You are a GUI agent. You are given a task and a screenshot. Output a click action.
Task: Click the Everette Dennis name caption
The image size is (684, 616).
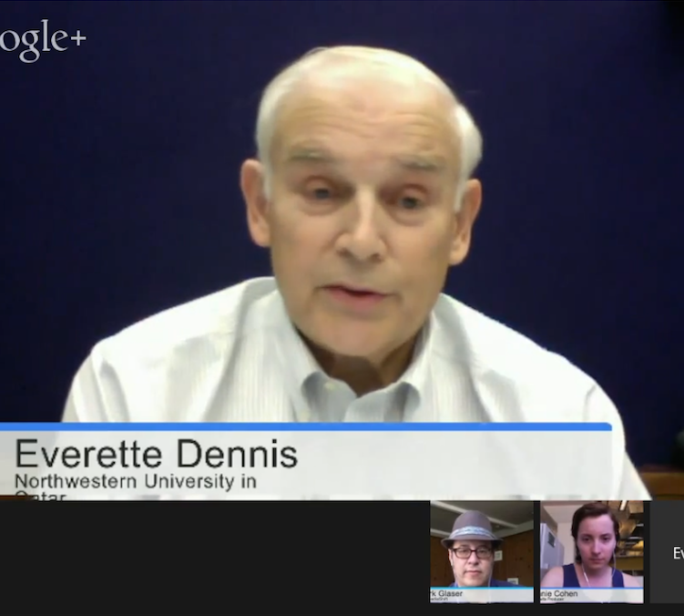point(156,453)
